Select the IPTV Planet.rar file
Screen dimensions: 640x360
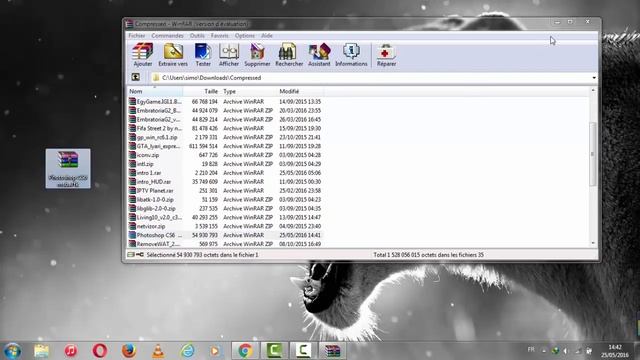pos(225,191)
